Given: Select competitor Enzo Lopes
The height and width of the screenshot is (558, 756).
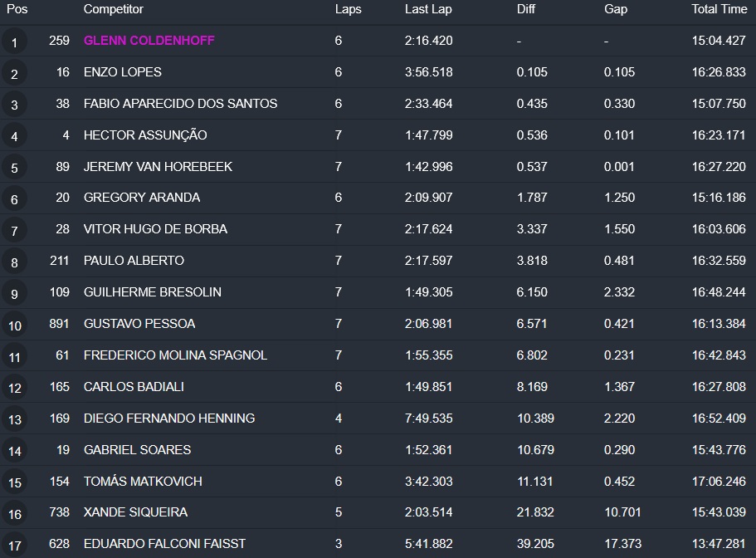Looking at the screenshot, I should [x=122, y=72].
